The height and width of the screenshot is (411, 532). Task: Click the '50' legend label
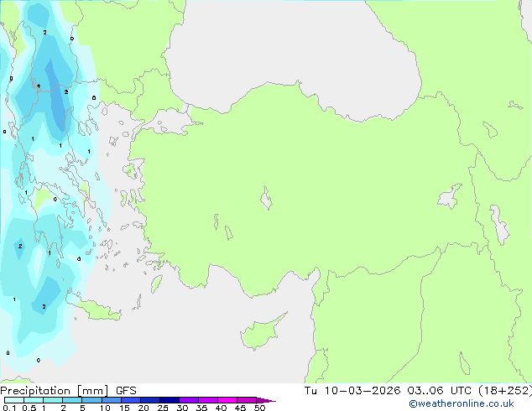[260, 408]
